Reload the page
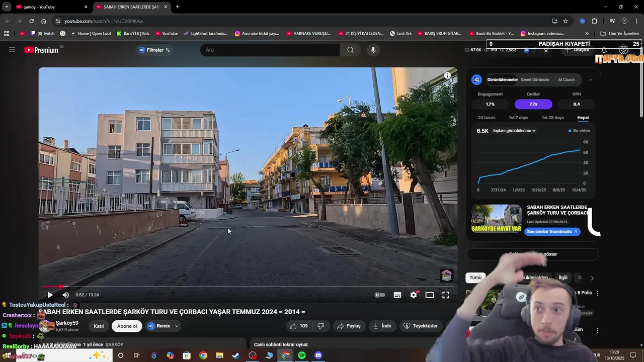Image resolution: width=644 pixels, height=362 pixels. (31, 21)
